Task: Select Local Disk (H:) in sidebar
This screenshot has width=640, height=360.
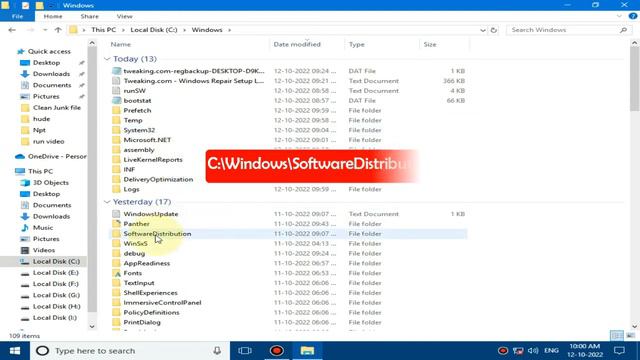Action: [56, 307]
